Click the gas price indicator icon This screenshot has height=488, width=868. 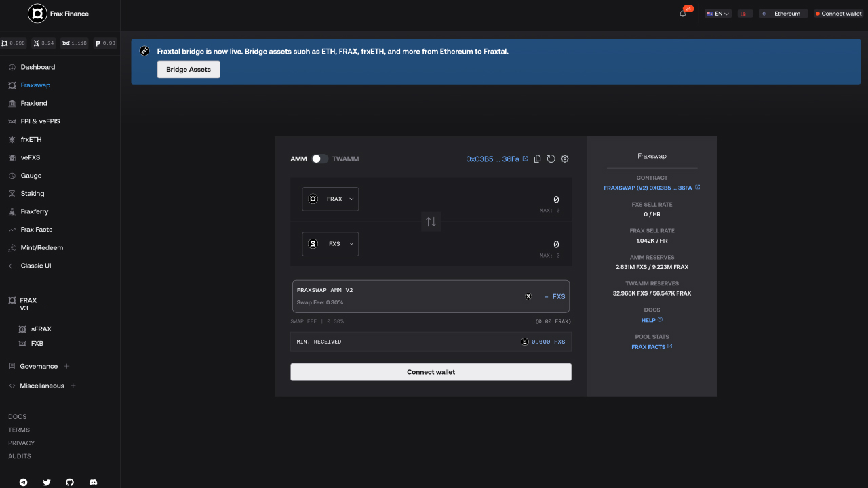746,14
